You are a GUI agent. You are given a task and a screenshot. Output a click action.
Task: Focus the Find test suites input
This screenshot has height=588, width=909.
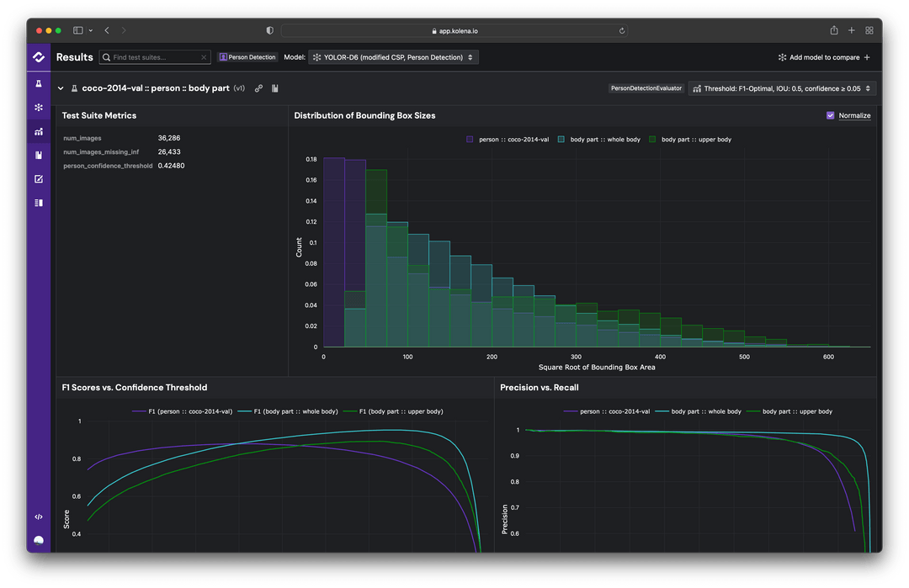[x=154, y=57]
